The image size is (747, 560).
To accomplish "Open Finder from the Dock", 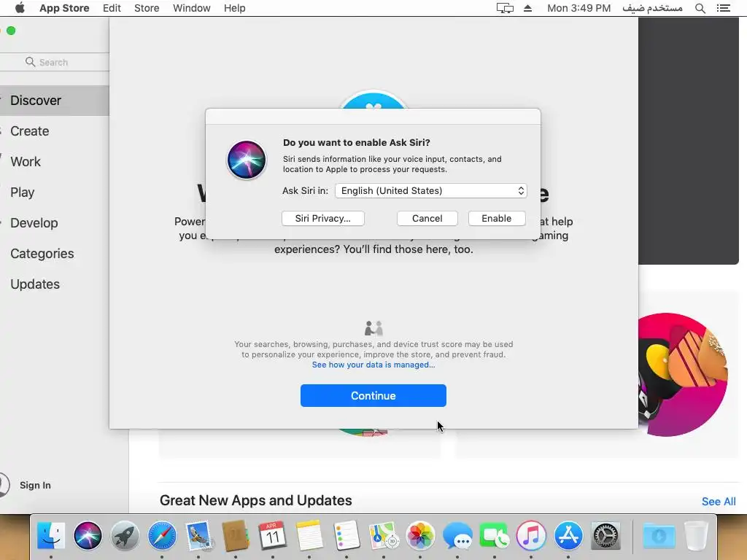I will pos(51,536).
